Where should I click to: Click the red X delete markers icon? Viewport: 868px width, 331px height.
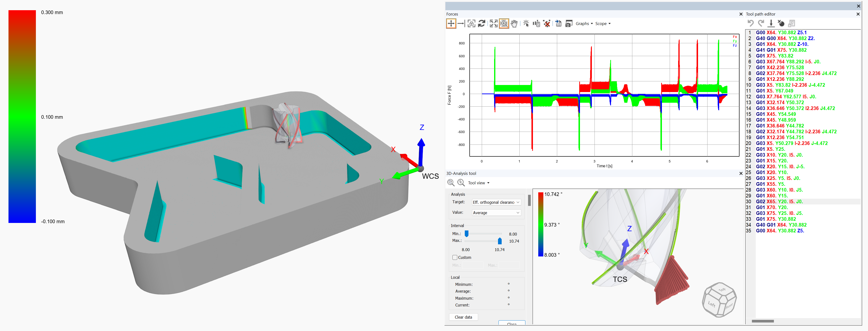[x=547, y=23]
